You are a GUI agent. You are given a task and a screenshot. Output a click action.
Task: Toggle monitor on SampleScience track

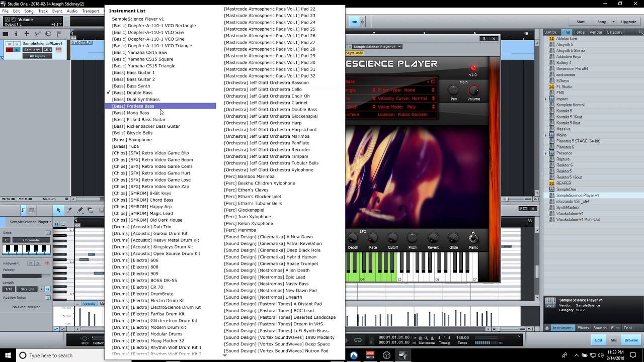(x=17, y=50)
